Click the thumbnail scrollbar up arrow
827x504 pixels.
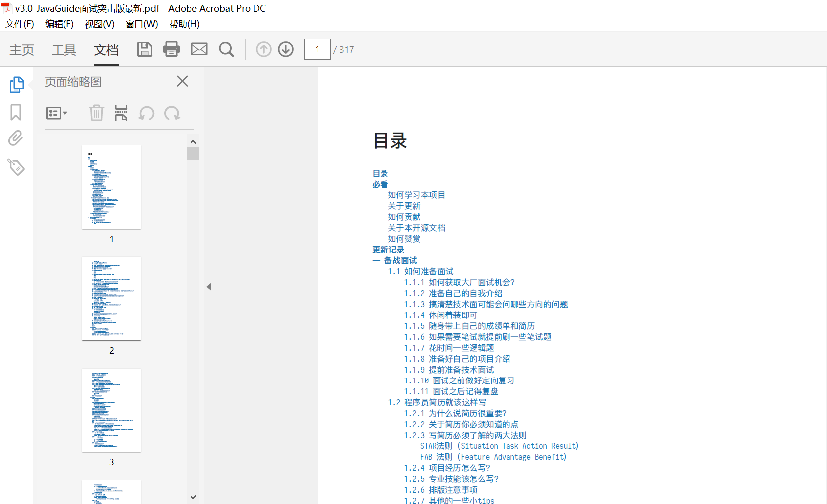pyautogui.click(x=193, y=142)
